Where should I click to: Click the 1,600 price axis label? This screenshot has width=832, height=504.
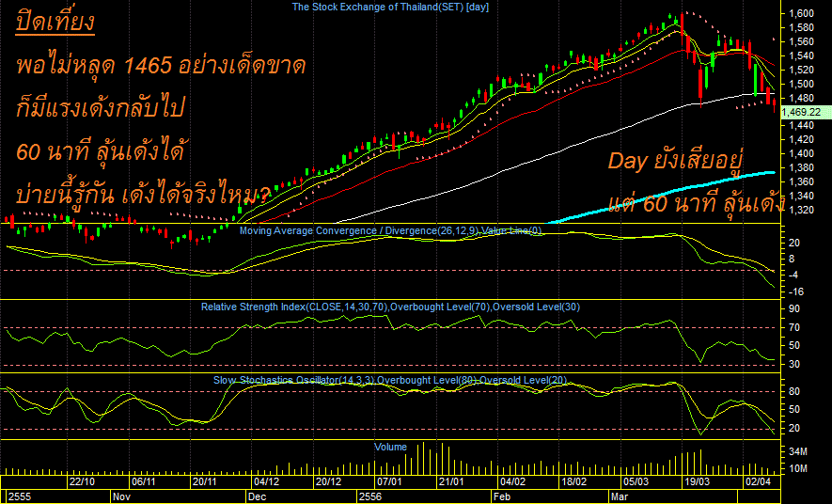(801, 14)
